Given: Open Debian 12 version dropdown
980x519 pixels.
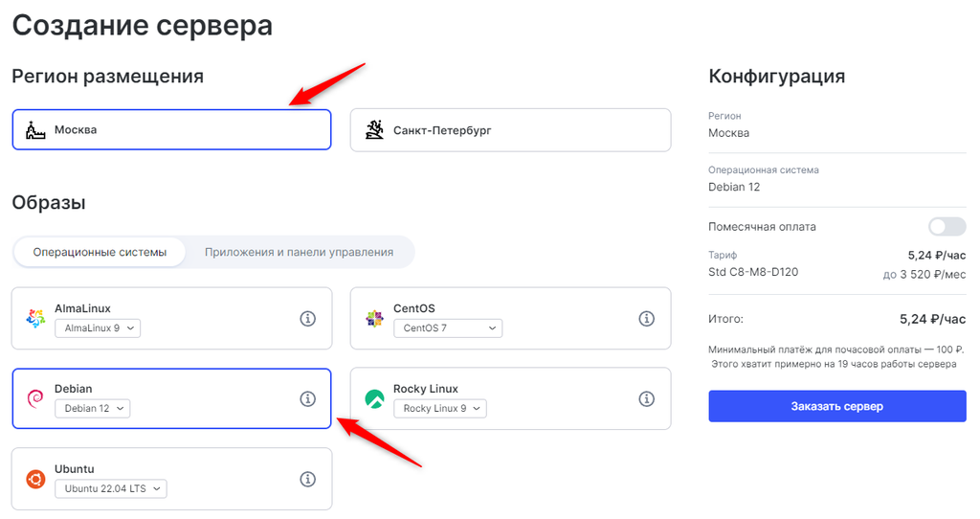Looking at the screenshot, I should pyautogui.click(x=93, y=408).
